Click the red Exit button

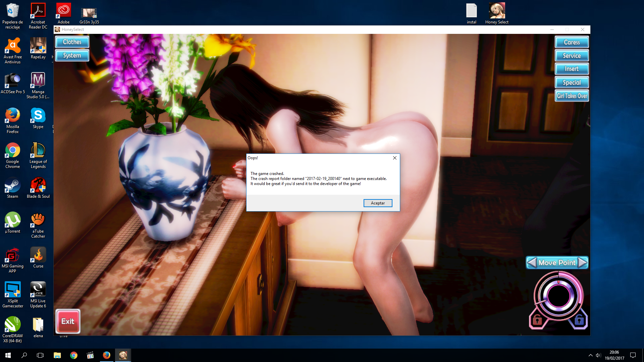click(x=68, y=321)
